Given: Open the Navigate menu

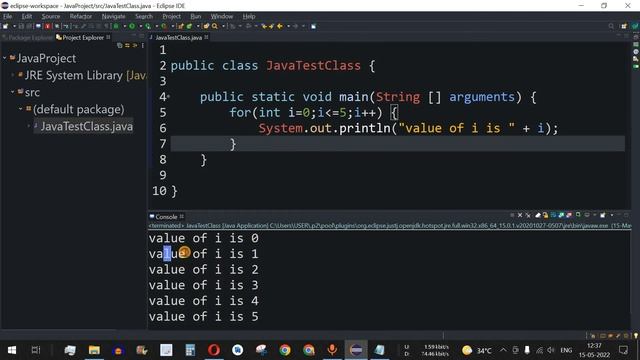Looking at the screenshot, I should 113,16.
